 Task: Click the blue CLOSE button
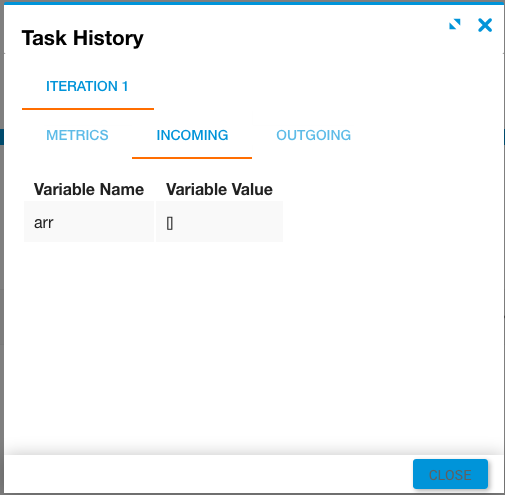[450, 474]
